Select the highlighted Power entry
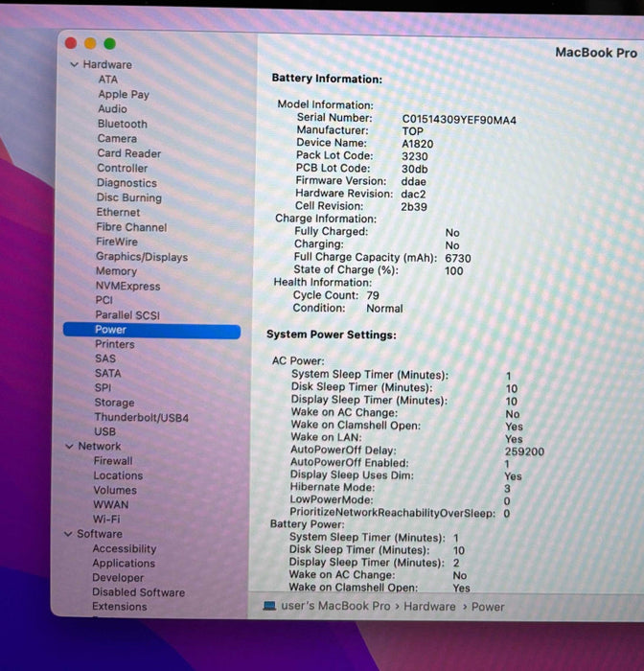The image size is (644, 671). 152,330
